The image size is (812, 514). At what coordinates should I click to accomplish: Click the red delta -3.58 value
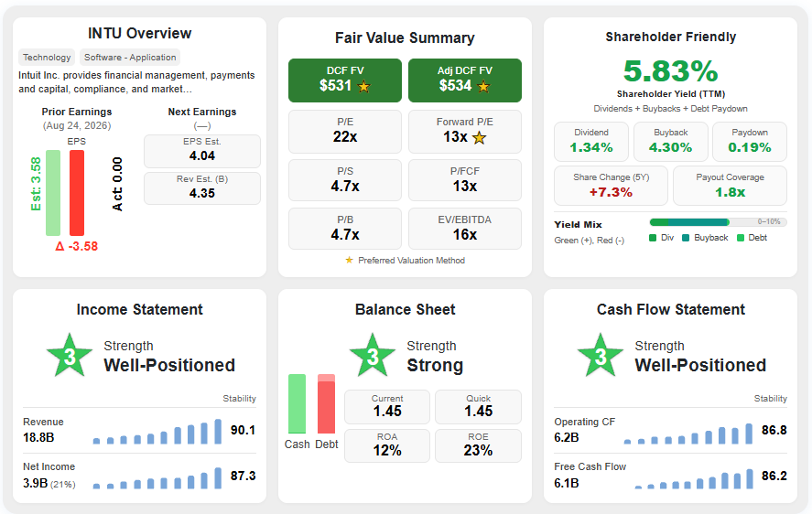(x=77, y=246)
